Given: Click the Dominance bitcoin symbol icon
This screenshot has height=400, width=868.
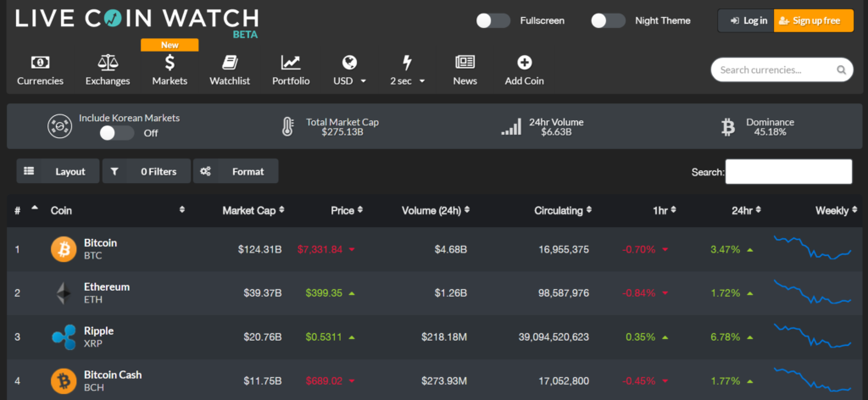Looking at the screenshot, I should pyautogui.click(x=728, y=126).
